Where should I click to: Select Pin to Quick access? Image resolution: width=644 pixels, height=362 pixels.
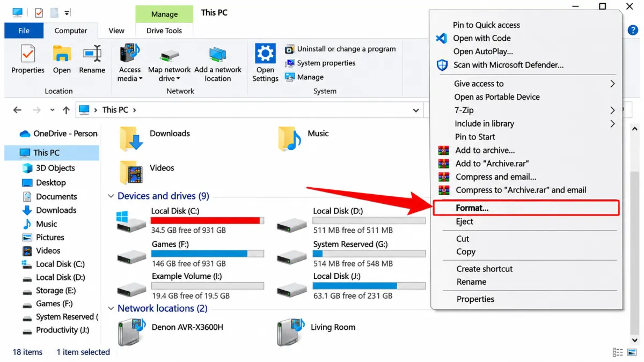click(486, 25)
